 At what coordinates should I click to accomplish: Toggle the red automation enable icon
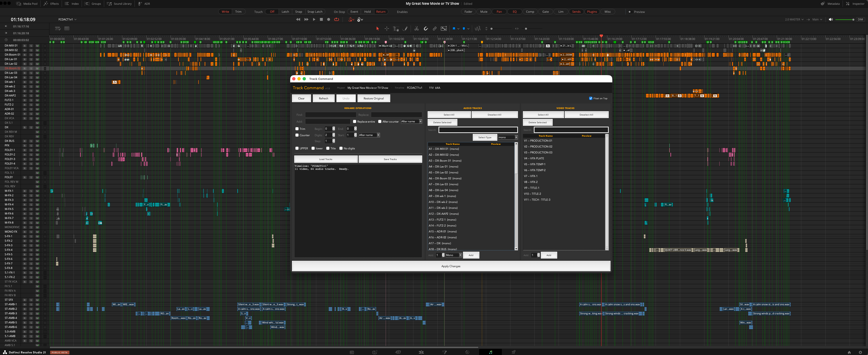coord(351,20)
